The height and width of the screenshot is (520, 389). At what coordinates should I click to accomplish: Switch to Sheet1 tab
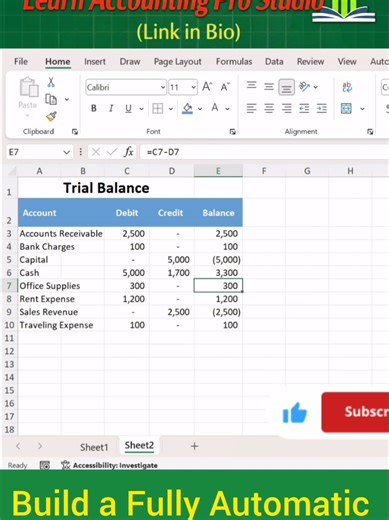[94, 447]
